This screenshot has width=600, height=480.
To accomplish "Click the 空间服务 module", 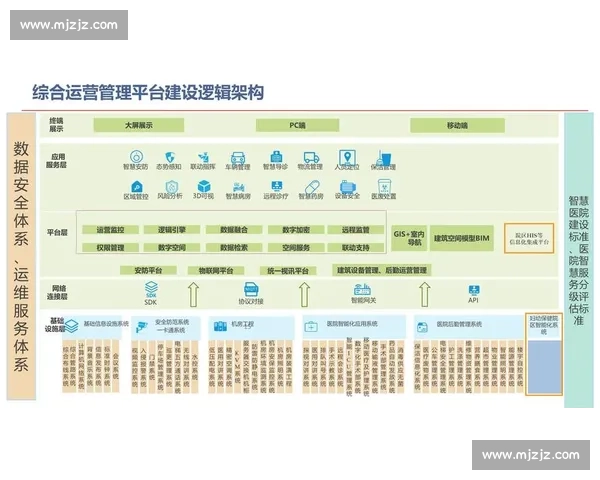I will [x=296, y=248].
